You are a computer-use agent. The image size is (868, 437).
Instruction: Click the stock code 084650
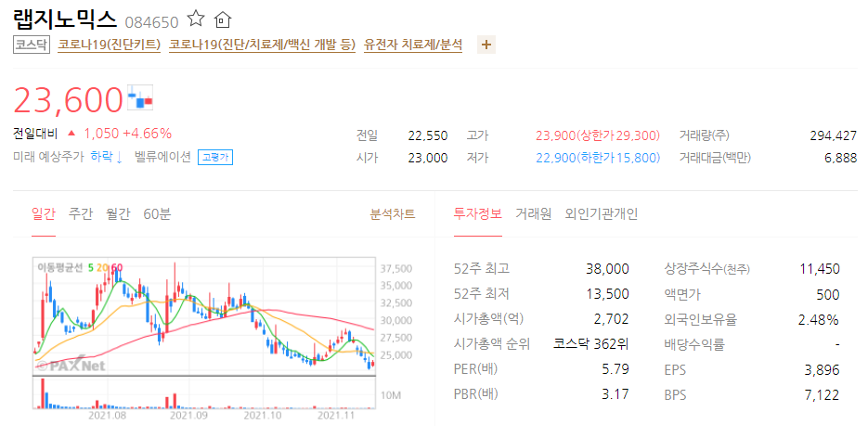(151, 22)
